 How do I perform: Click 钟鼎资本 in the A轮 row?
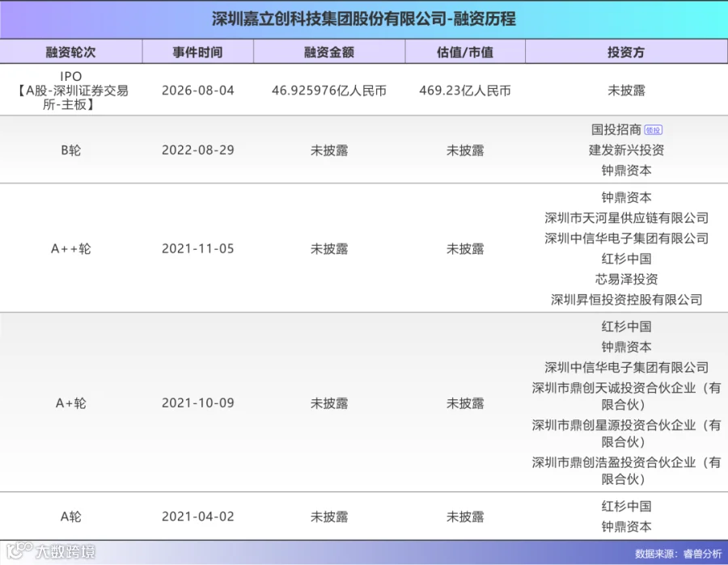(x=626, y=527)
